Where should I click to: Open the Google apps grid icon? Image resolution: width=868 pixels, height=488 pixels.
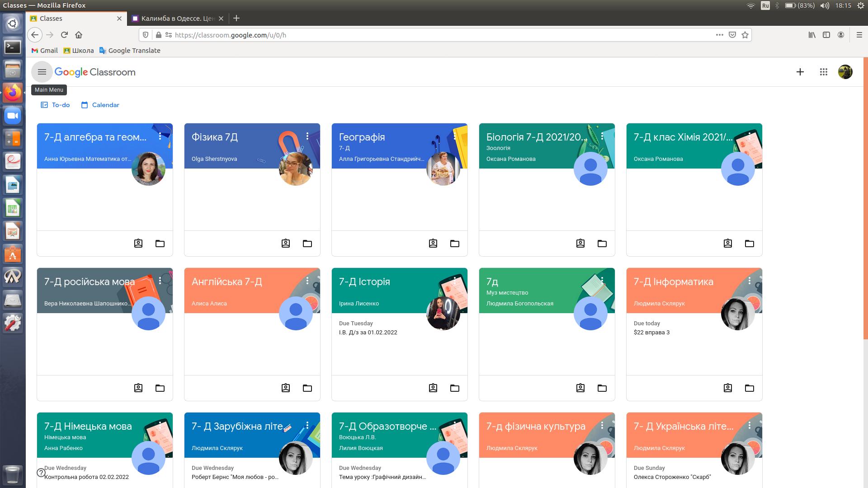(x=823, y=72)
